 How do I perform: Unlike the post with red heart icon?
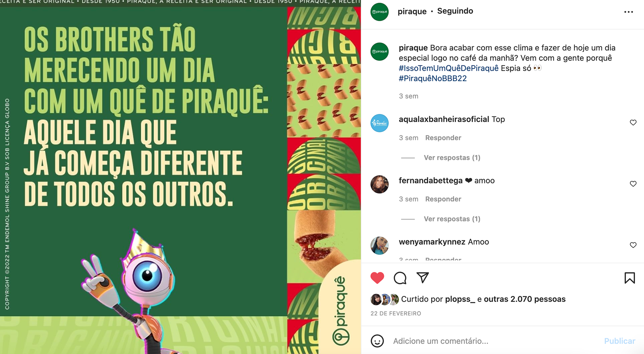(377, 278)
